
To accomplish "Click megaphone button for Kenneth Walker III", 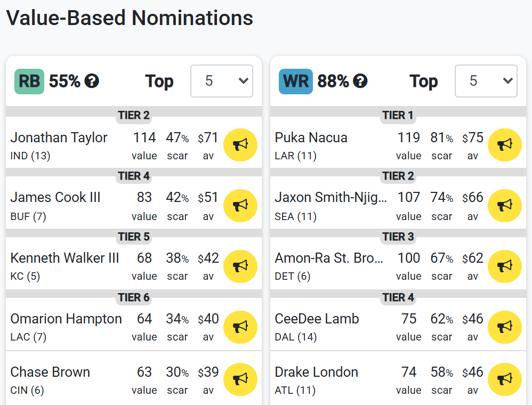I will (240, 266).
